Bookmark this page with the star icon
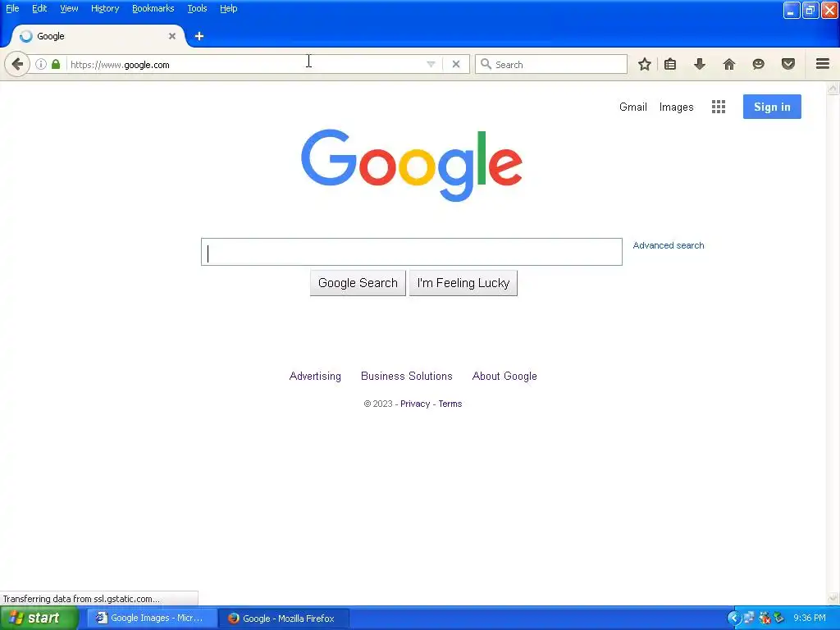This screenshot has height=630, width=840. tap(645, 64)
